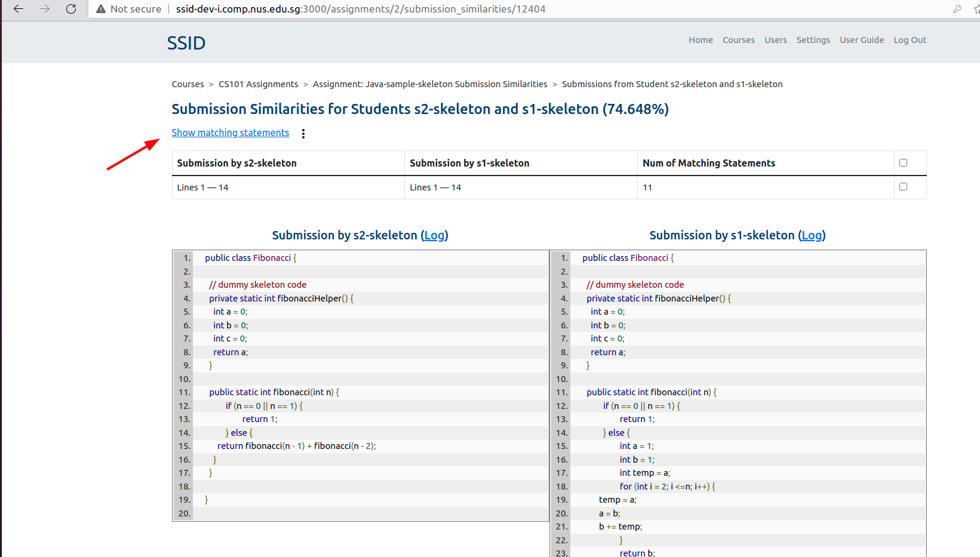980x557 pixels.
Task: Click the SSID logo in the header
Action: [x=186, y=42]
